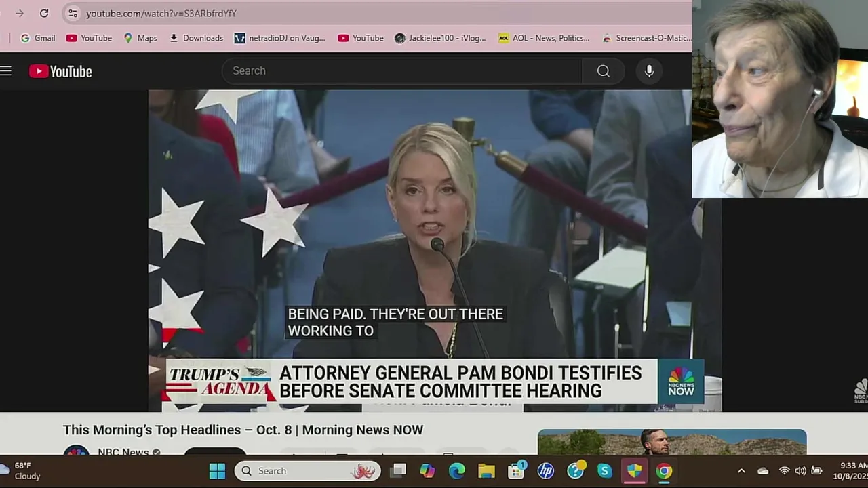Open File Explorer from taskbar
Screen dimensions: 868x488
486,470
